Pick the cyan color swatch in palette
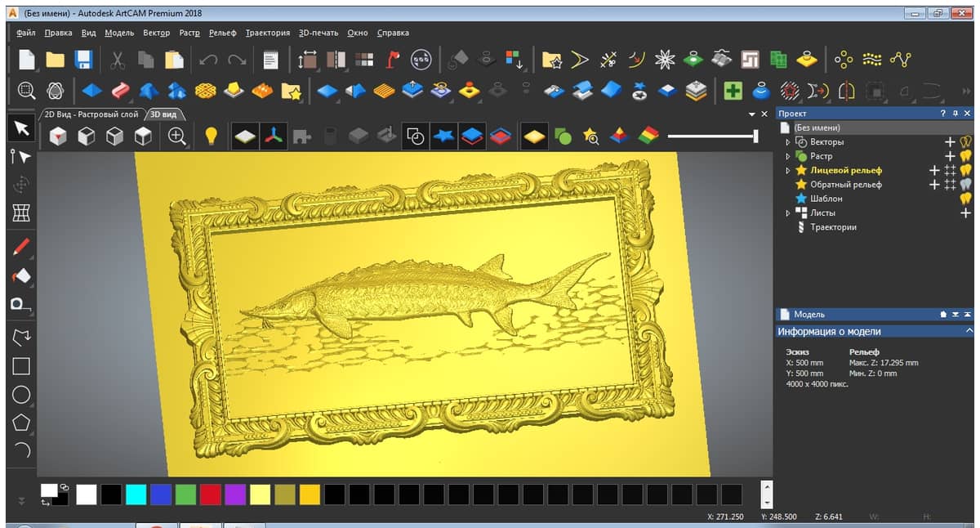The image size is (980, 528). 136,494
